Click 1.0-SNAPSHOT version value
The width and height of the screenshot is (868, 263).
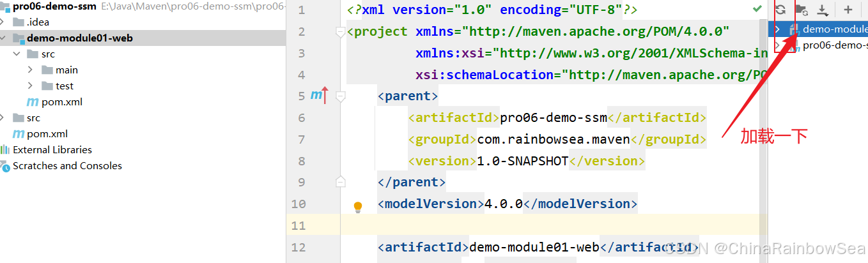point(522,161)
